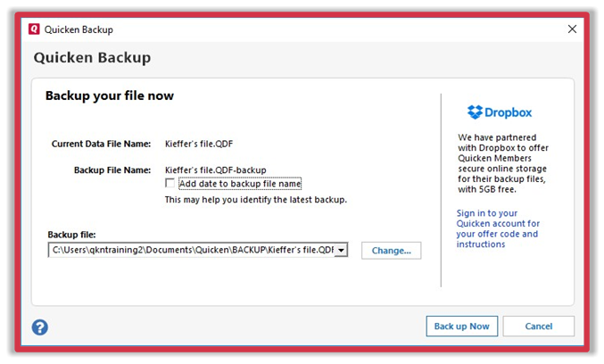
Task: Enable Add date to backup file name
Action: 170,184
